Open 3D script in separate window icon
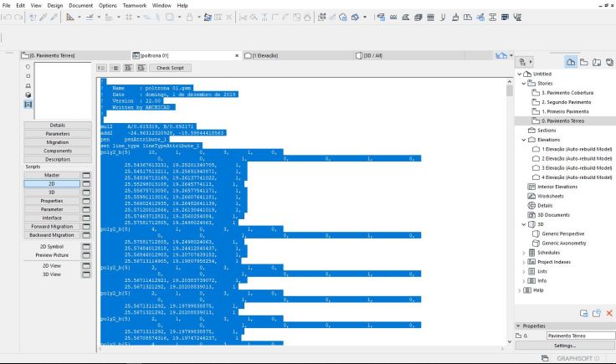Screen dimensions: 616x364 click(x=86, y=192)
